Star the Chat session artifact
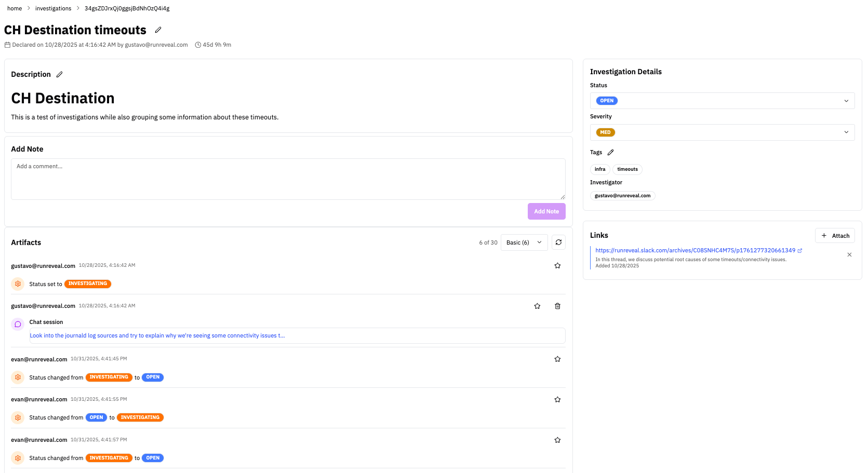868x473 pixels. (537, 306)
